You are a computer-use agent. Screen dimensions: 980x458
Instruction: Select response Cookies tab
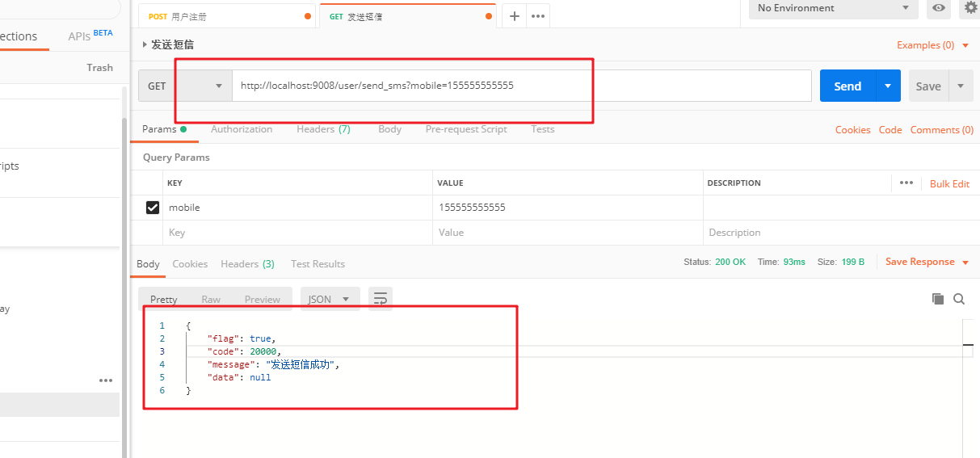click(x=190, y=264)
